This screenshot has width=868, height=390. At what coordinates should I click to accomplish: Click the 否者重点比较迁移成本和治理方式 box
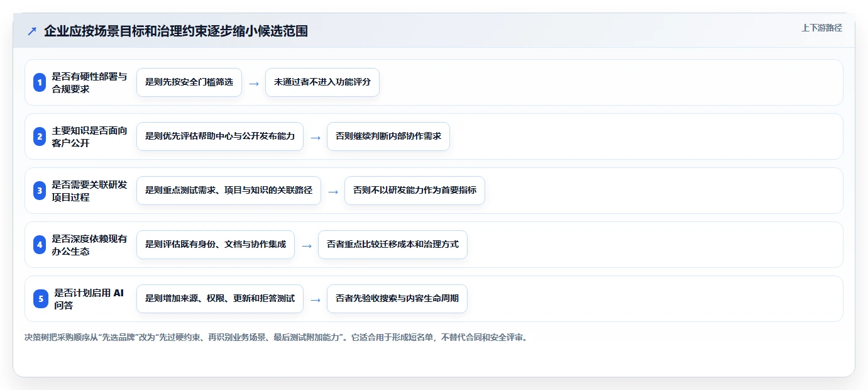click(393, 245)
